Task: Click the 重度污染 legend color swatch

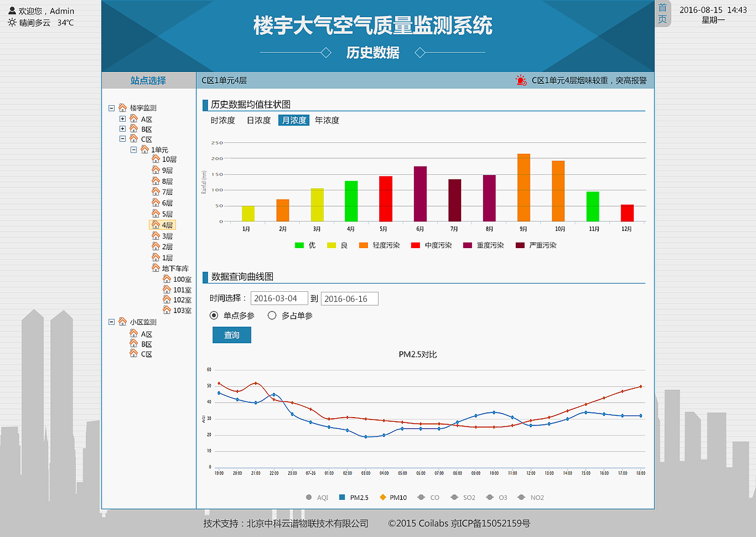Action: tap(468, 245)
